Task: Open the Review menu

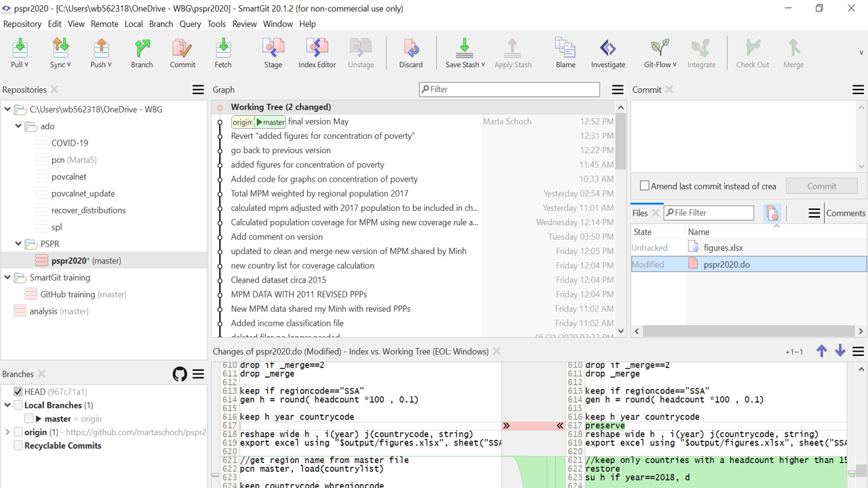Action: point(244,24)
